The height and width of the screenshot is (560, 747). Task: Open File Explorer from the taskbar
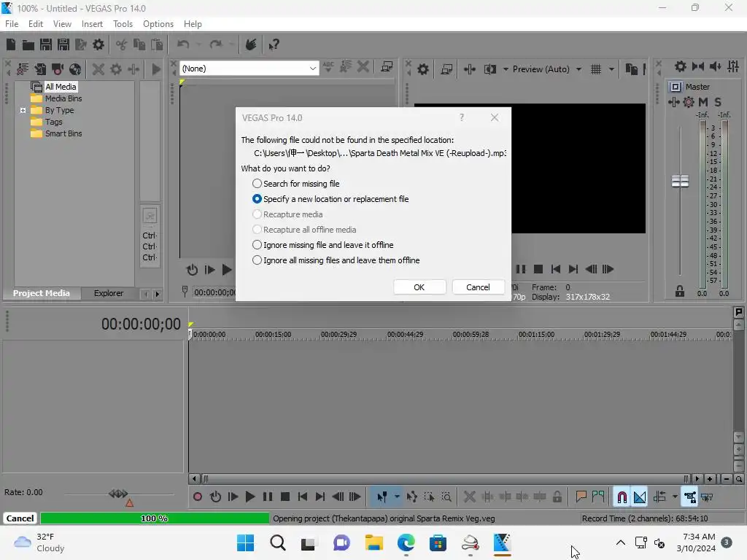[374, 542]
